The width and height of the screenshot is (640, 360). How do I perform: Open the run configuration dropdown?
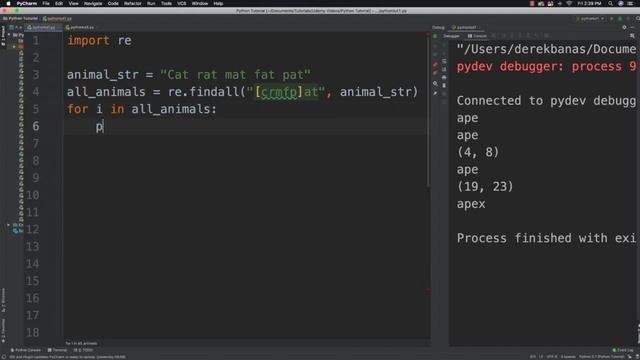590,18
